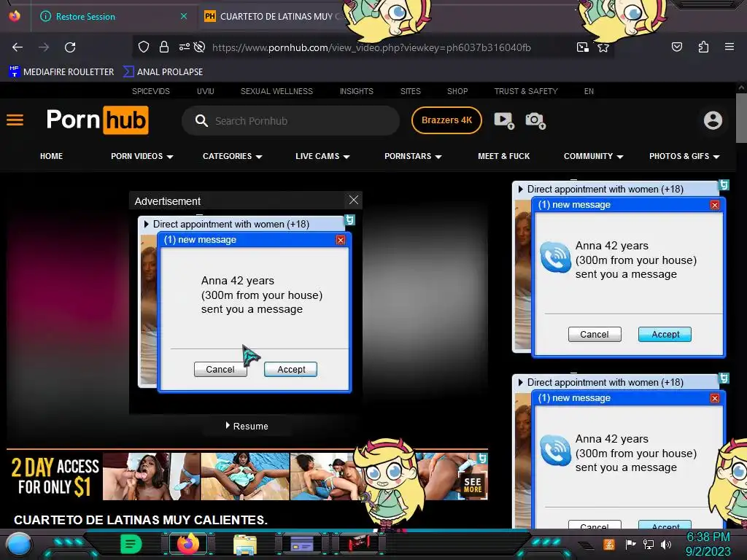Close the upper right new message dialog

(x=715, y=205)
